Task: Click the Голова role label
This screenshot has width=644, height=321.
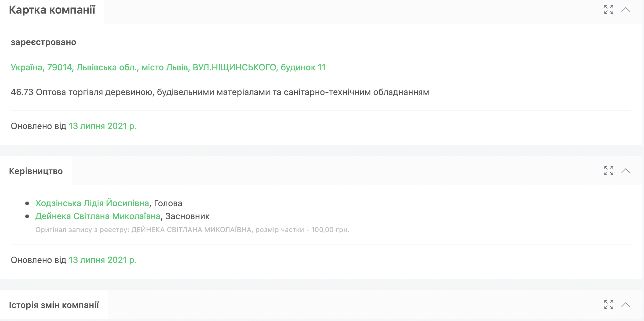Action: click(168, 203)
